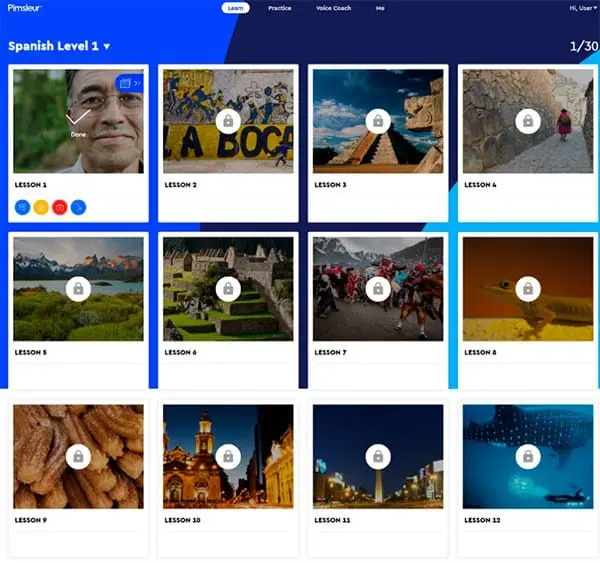Click the lock icon on Lesson 7

(378, 289)
